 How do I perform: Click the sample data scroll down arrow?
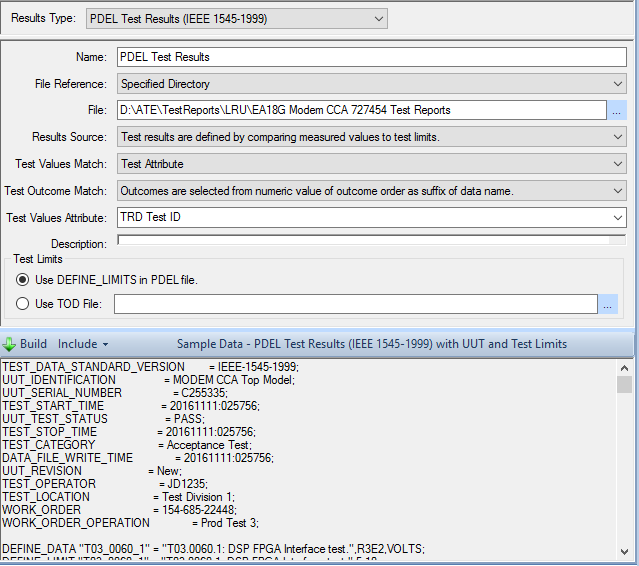pos(624,552)
